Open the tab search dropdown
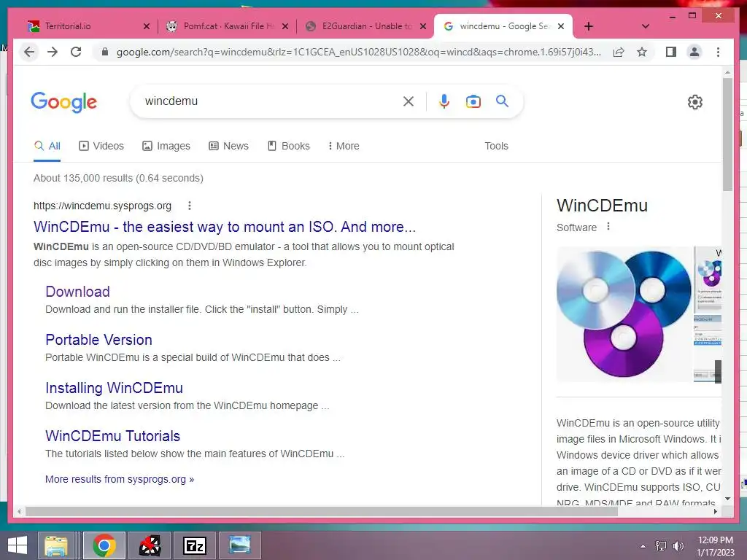 [645, 26]
